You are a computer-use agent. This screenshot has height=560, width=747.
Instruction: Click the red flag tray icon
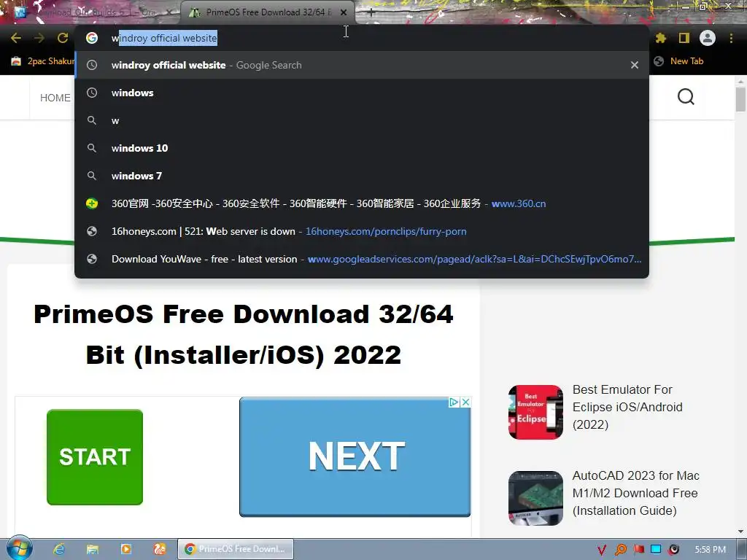639,550
